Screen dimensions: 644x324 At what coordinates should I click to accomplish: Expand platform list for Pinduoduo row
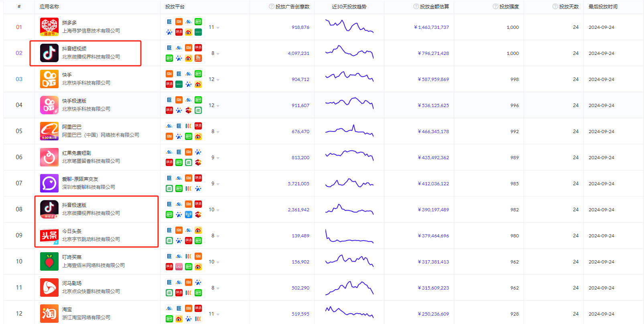(217, 28)
